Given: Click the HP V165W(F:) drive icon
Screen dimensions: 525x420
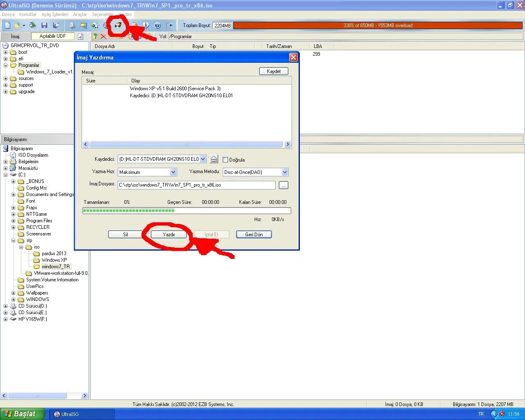Looking at the screenshot, I should click(13, 319).
